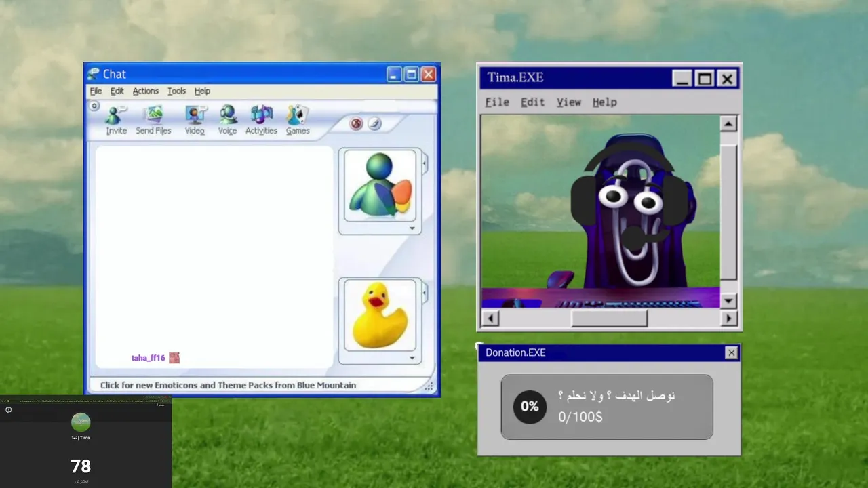Click the Donation.EXE title text
This screenshot has width=868, height=488.
tap(515, 352)
